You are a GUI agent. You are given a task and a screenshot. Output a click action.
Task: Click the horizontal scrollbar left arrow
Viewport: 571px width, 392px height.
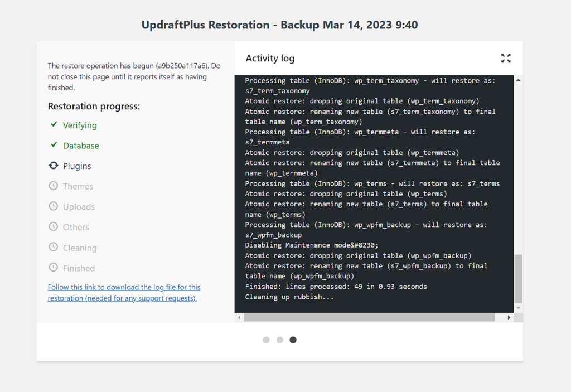240,317
